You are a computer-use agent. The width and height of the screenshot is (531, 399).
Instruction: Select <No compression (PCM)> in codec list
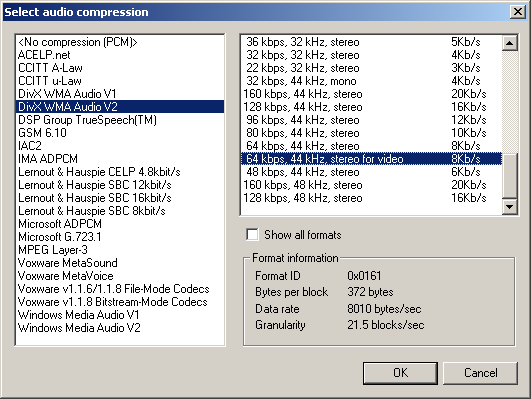pos(120,42)
